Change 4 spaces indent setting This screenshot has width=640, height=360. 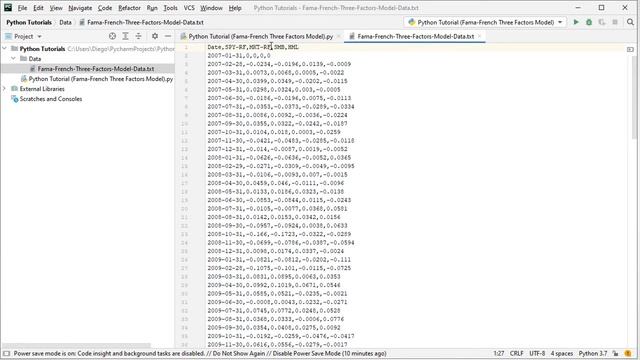pyautogui.click(x=562, y=353)
